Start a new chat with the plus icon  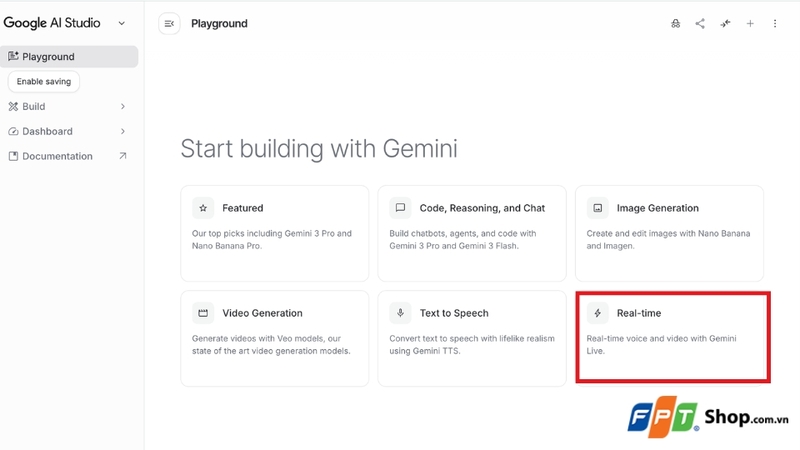tap(750, 23)
